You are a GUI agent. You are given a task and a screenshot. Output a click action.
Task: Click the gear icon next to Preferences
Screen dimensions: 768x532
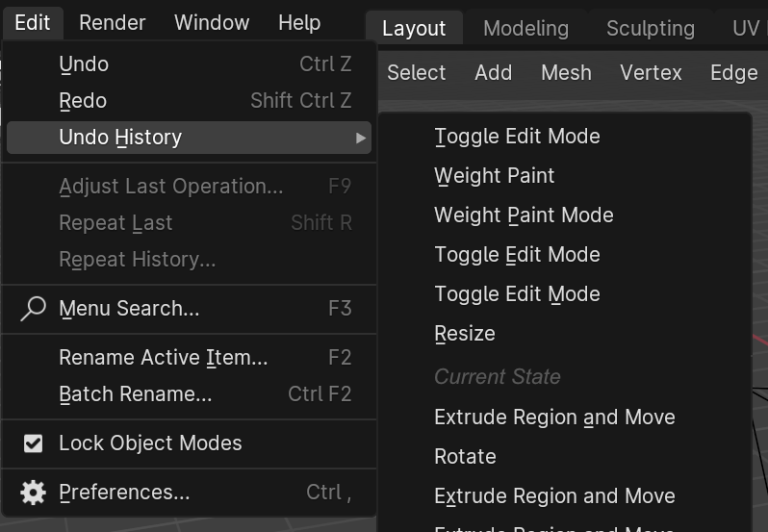[x=33, y=493]
